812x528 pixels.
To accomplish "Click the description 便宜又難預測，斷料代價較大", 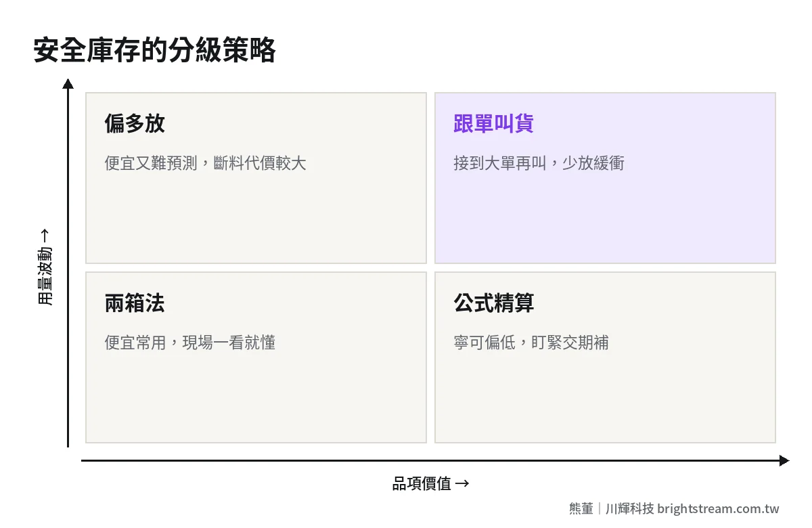I will (205, 163).
